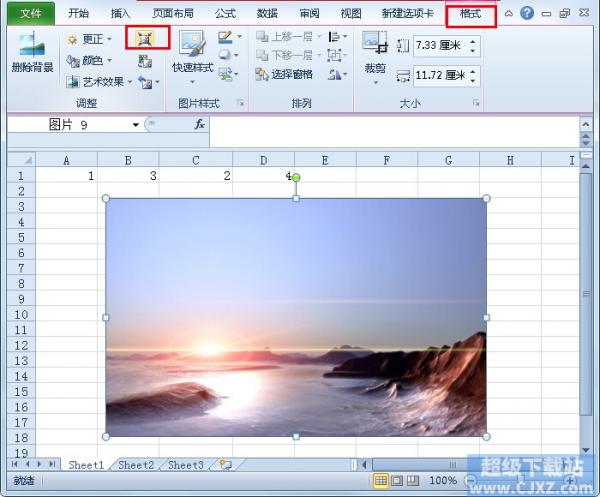Activate the Sheet1 worksheet tab
600x497 pixels.
coord(86,465)
